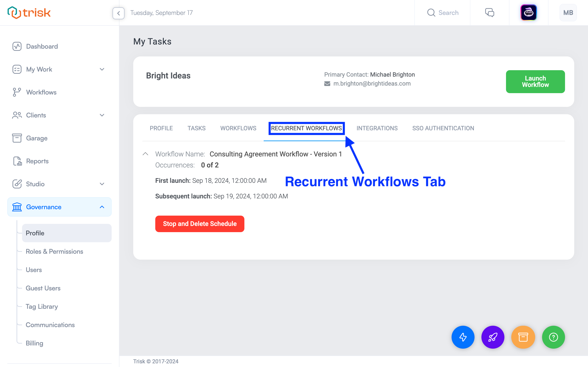
Task: Click the lightning bolt quick action icon
Action: [463, 337]
